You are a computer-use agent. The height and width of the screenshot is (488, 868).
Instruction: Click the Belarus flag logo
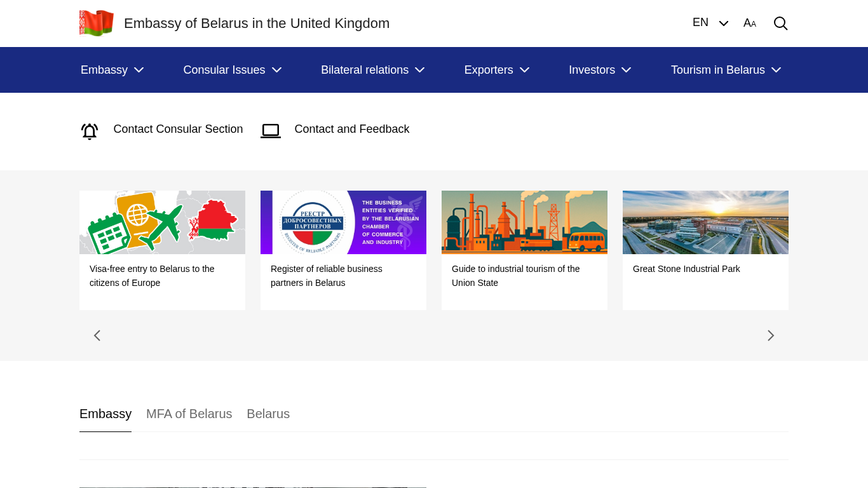[97, 24]
